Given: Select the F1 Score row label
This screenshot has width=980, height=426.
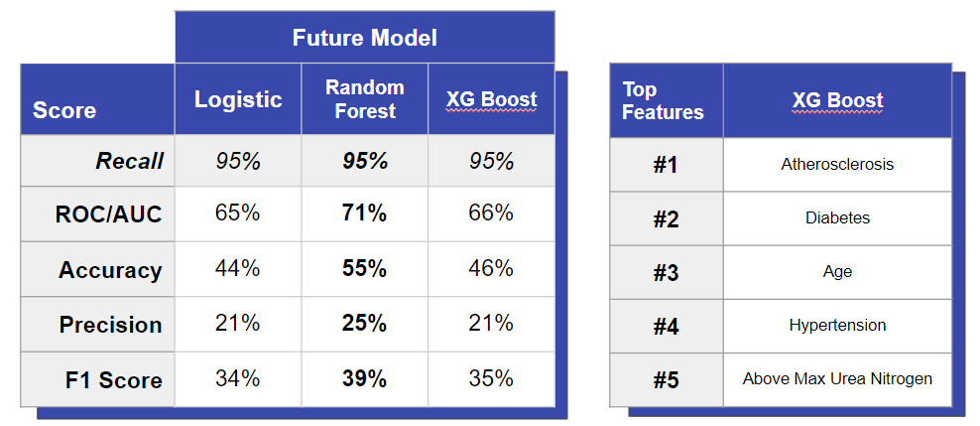Looking at the screenshot, I should pos(110,379).
